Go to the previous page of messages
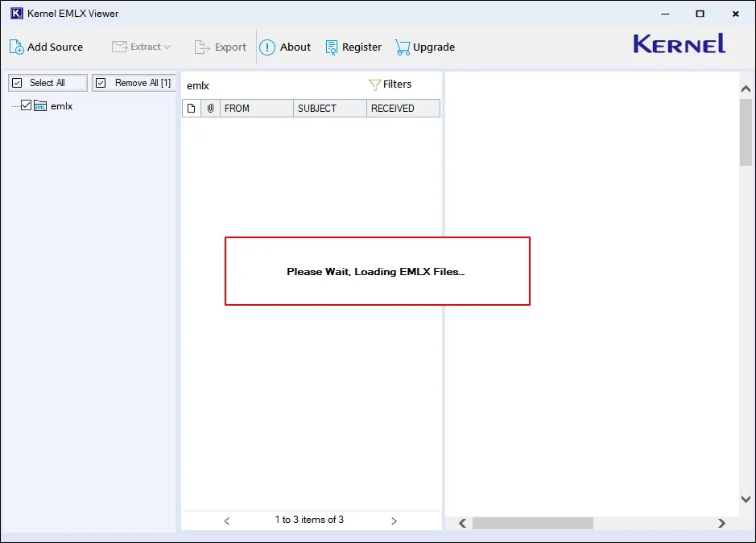This screenshot has width=756, height=543. click(x=226, y=520)
